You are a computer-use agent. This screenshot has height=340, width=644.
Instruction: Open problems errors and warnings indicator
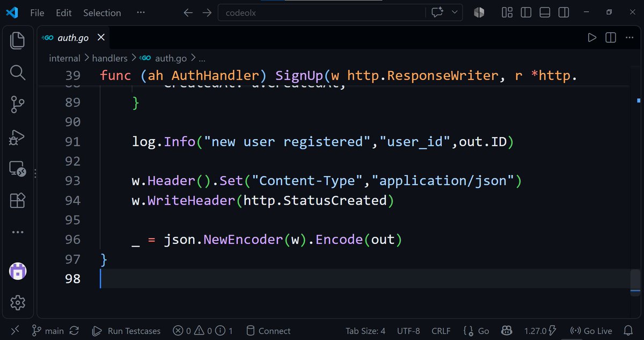202,331
